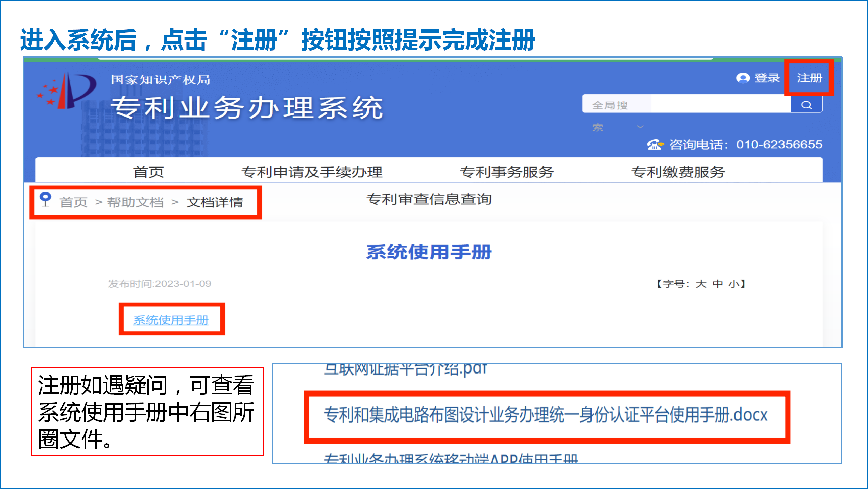Select 专利审查信息查询 entry

coord(429,199)
